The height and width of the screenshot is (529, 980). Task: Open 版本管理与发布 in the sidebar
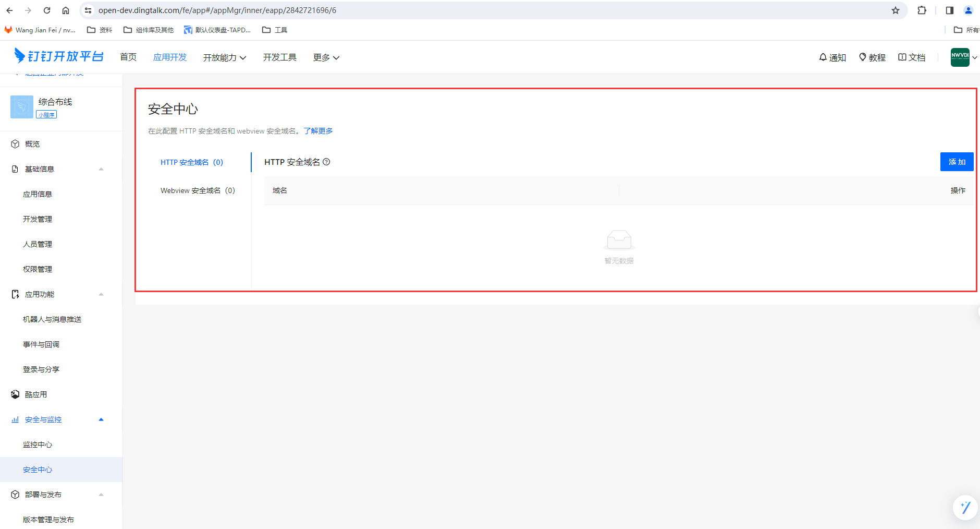click(48, 520)
